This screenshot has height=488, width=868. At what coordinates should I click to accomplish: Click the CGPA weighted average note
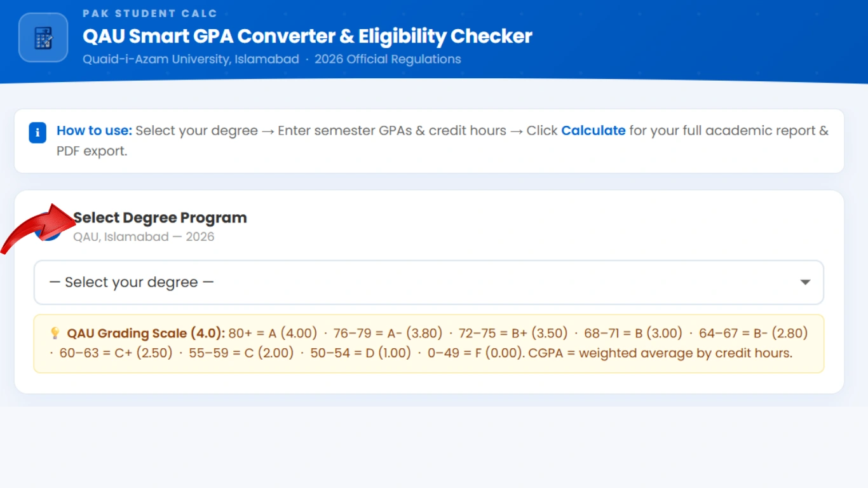(x=662, y=353)
